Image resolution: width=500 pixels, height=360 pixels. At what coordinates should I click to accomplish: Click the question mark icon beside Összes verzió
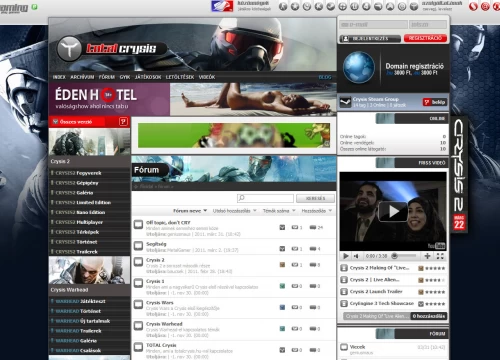click(x=123, y=122)
